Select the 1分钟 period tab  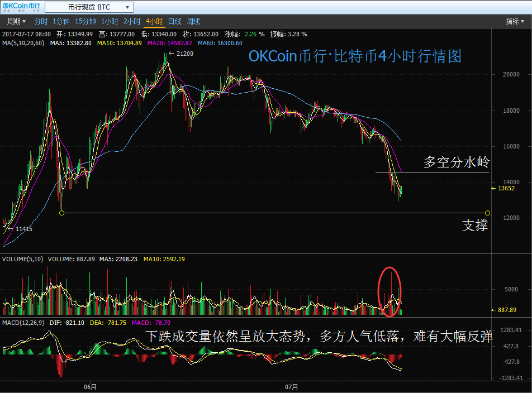(x=61, y=21)
